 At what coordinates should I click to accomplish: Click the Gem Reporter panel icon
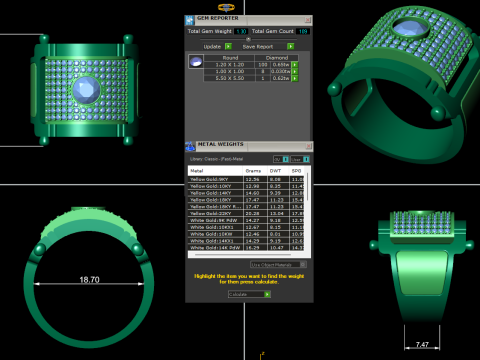point(190,20)
